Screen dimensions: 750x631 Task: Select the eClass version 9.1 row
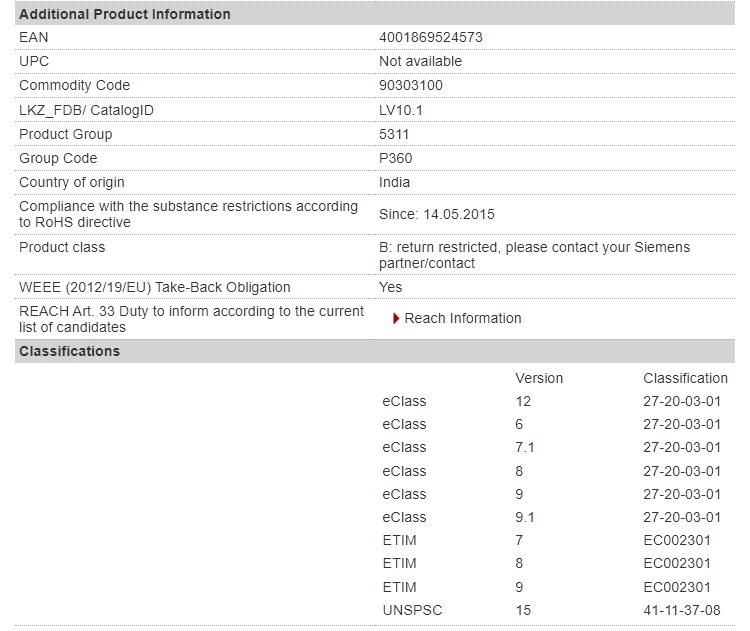[x=551, y=517]
